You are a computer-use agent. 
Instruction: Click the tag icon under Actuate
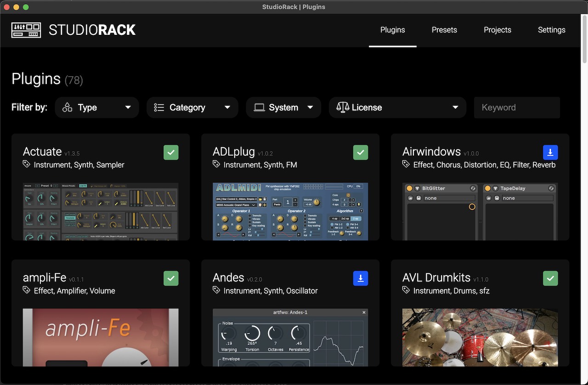27,164
